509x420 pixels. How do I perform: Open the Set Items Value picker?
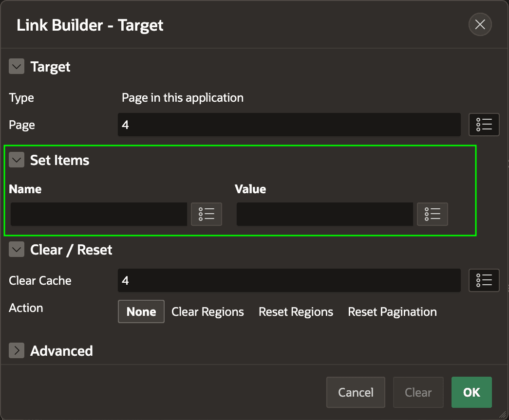[433, 214]
